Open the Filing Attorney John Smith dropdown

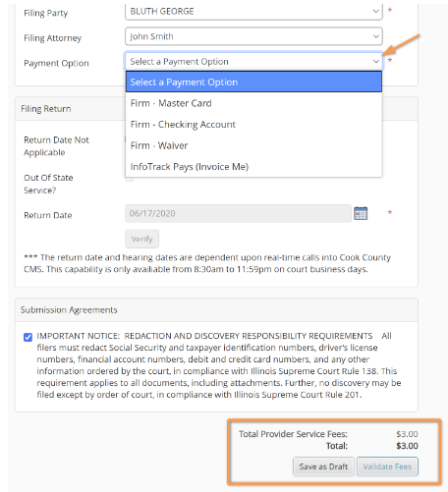click(253, 36)
